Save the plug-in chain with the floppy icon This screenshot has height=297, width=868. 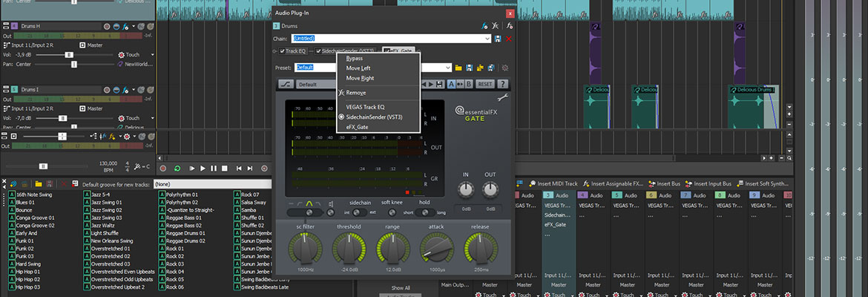[x=498, y=38]
